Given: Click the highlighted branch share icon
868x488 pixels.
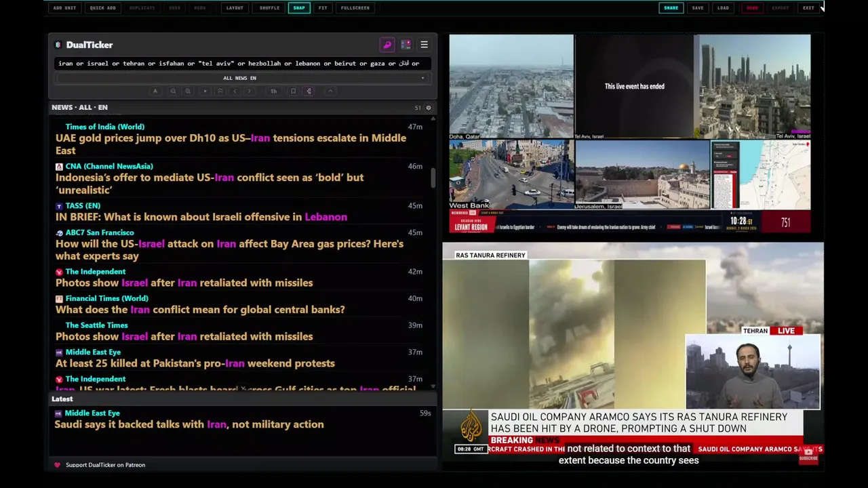Looking at the screenshot, I should click(309, 91).
